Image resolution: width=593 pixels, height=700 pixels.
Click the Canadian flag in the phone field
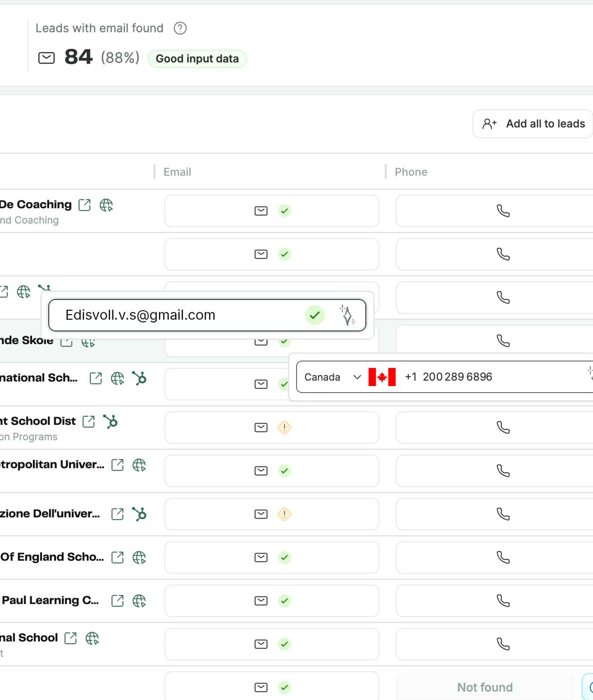coord(382,377)
